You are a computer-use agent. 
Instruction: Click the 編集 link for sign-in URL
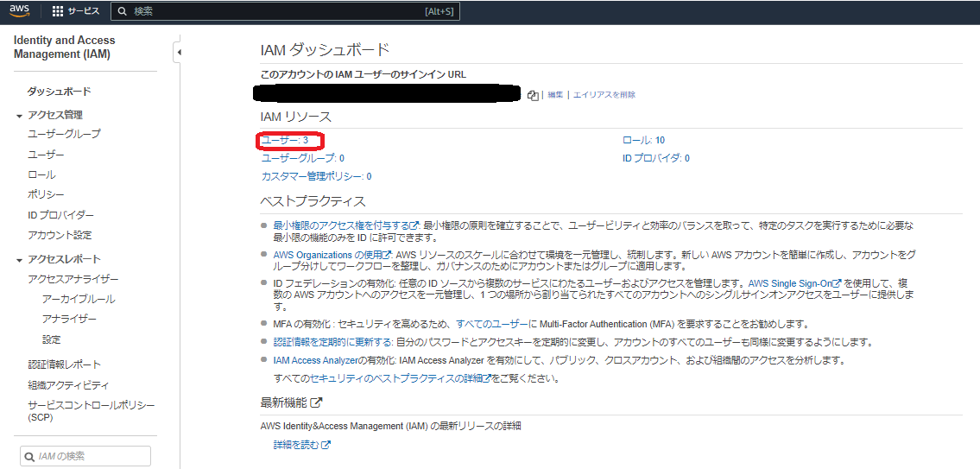(556, 95)
